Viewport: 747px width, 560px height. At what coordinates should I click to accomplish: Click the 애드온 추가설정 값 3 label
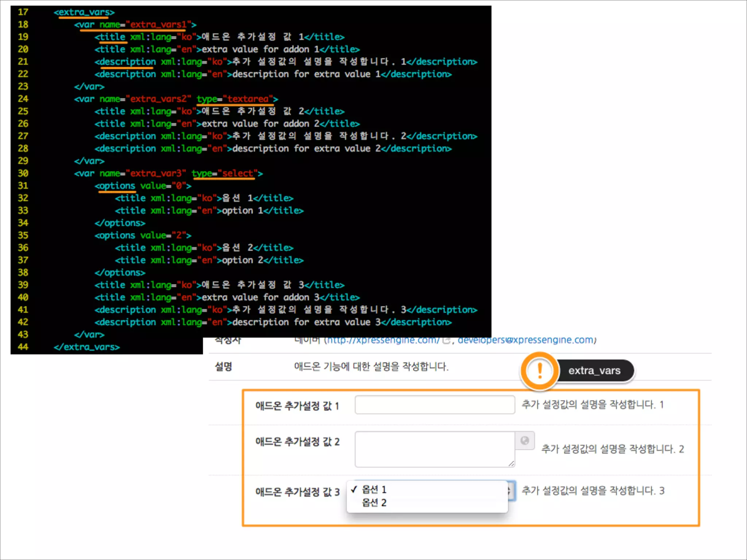tap(297, 492)
